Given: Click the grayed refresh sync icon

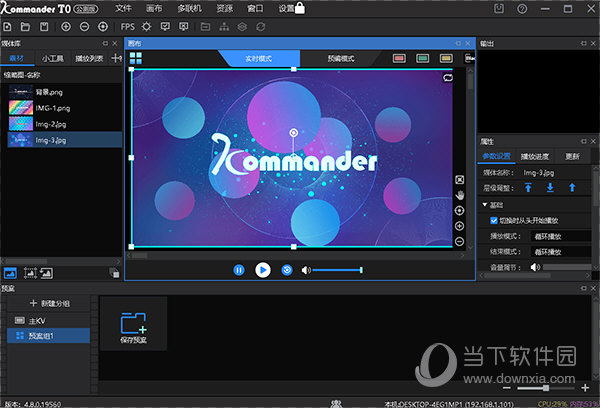Looking at the screenshot, I should (x=261, y=27).
